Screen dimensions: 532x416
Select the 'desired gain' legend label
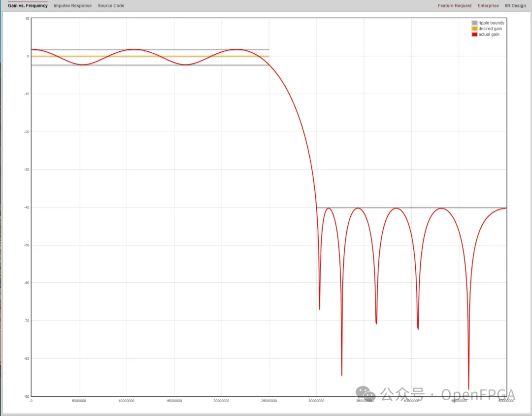(x=490, y=29)
